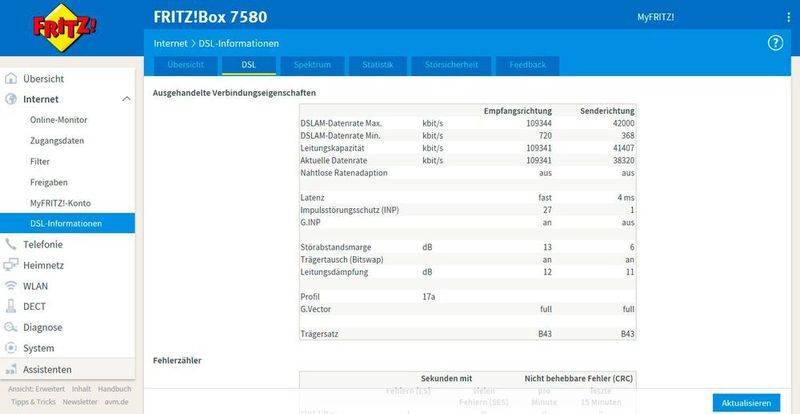The image size is (800, 414).
Task: Click the Heimnetz network icon
Action: 11,265
